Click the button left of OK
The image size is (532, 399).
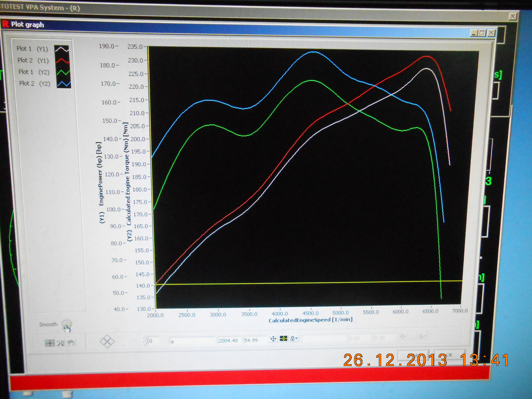[413, 355]
